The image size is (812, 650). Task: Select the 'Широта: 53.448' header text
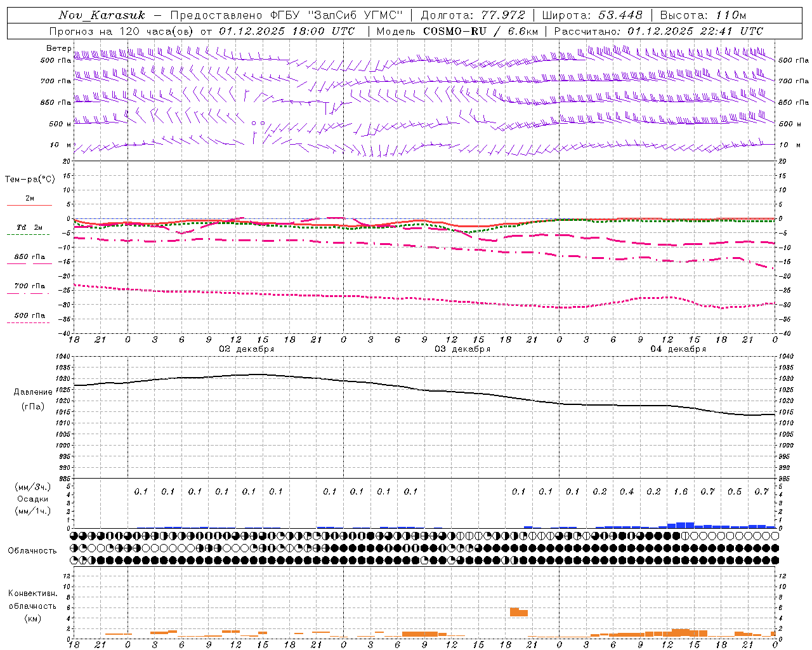[x=592, y=15]
